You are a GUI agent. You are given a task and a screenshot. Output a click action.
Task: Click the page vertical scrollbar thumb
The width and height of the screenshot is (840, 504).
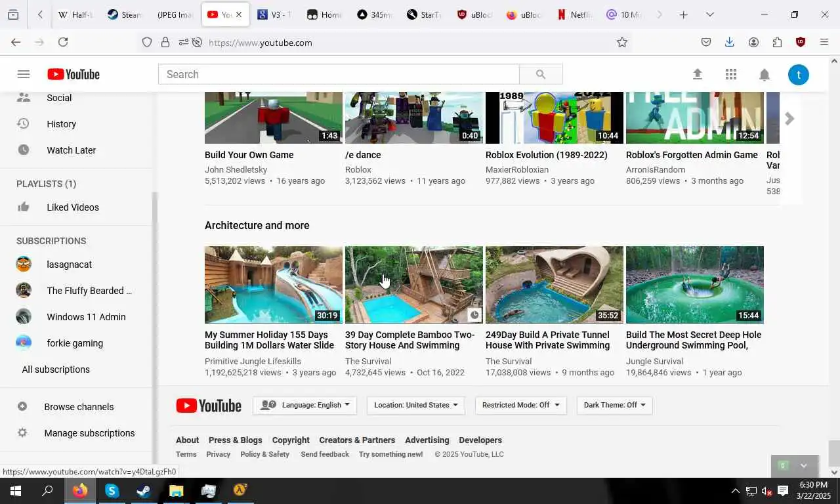point(834,452)
